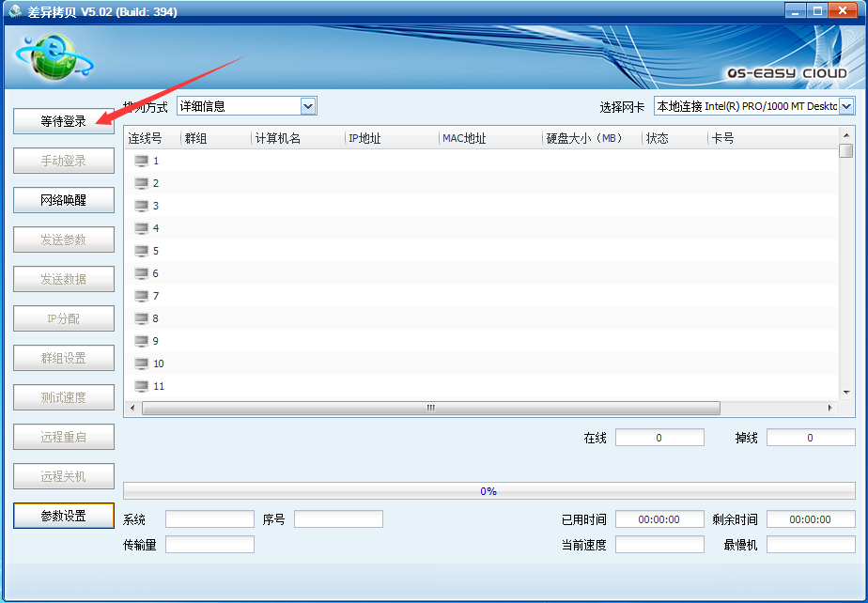Click the title bar application icon
This screenshot has width=868, height=603.
coord(14,11)
